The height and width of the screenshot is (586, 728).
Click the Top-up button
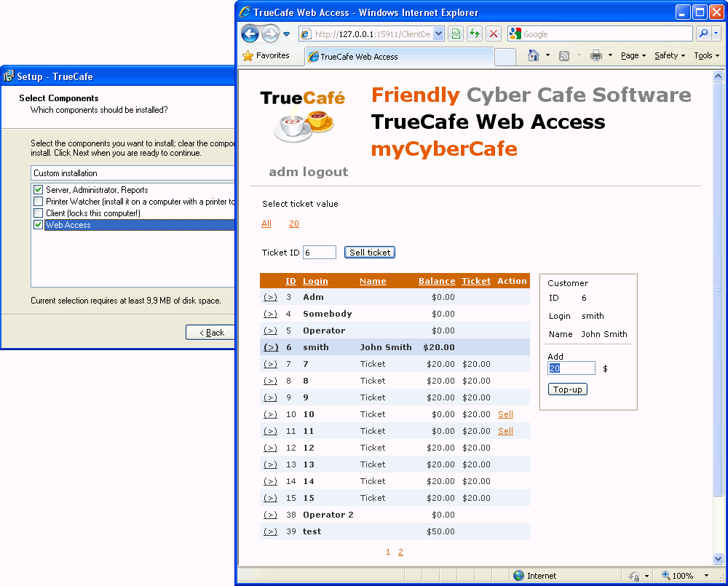(568, 389)
